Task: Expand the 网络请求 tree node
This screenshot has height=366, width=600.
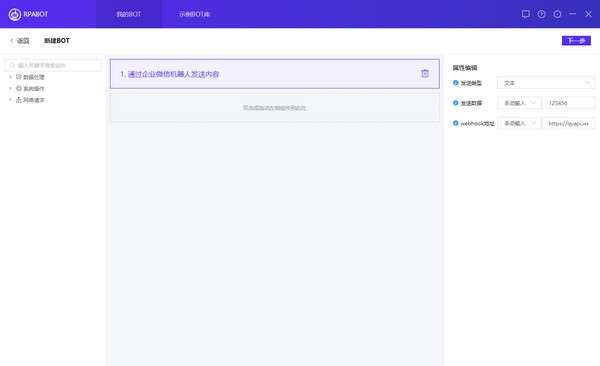Action: pyautogui.click(x=10, y=100)
